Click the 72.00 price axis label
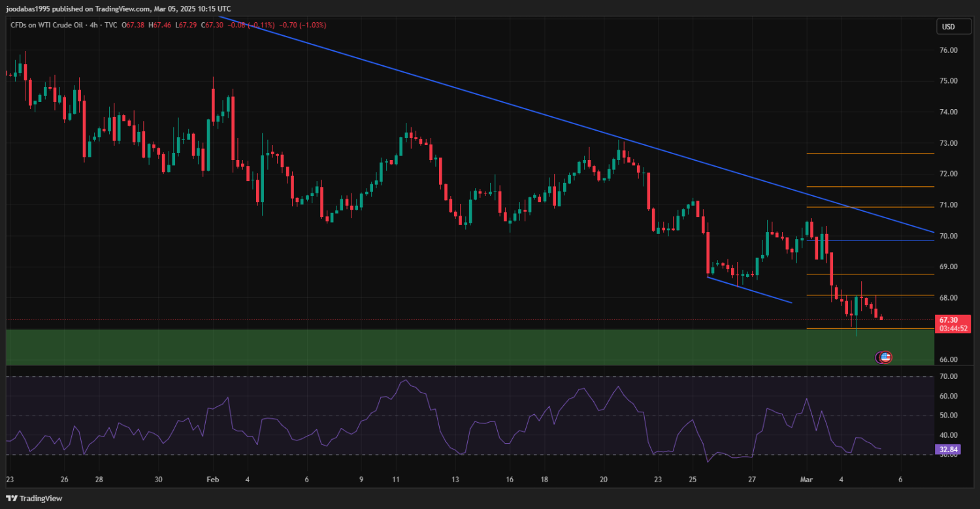Screen dimensions: 980x509 pyautogui.click(x=948, y=174)
